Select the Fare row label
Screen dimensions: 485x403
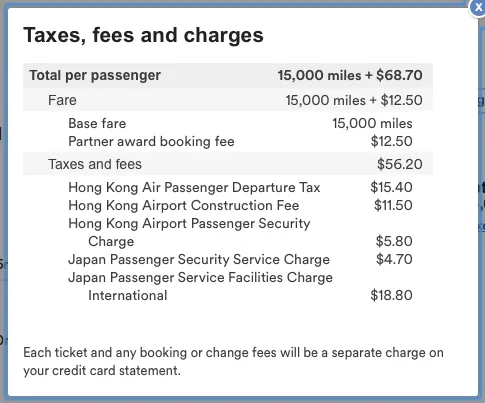[x=62, y=100]
